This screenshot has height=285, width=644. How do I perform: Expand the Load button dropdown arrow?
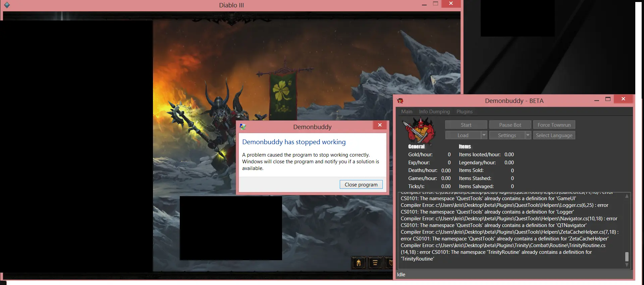click(484, 135)
